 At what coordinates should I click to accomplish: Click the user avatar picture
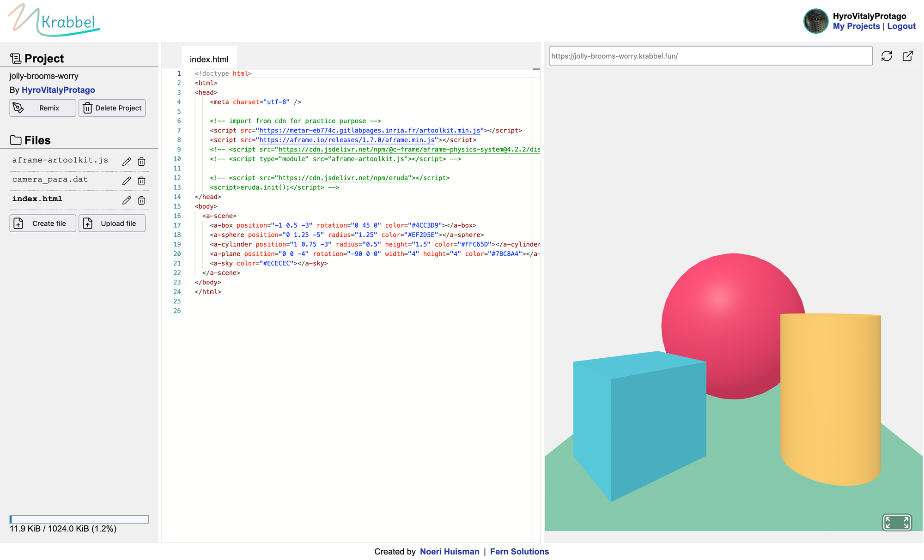(x=815, y=21)
